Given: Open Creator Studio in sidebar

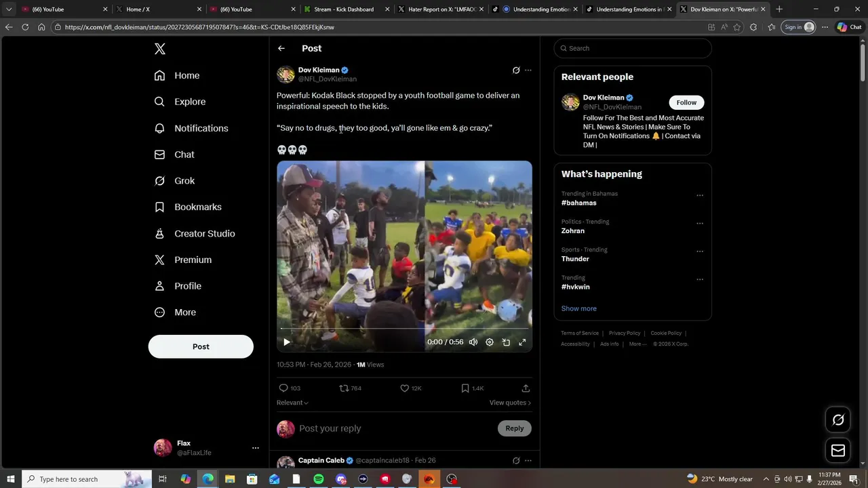Looking at the screenshot, I should click(195, 233).
